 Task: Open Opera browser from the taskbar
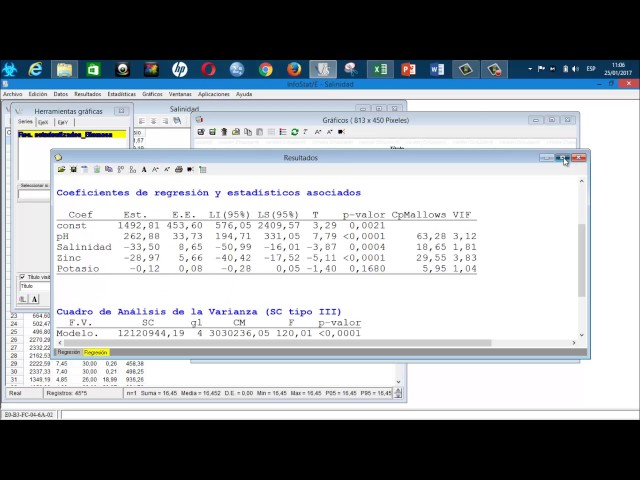tap(208, 69)
